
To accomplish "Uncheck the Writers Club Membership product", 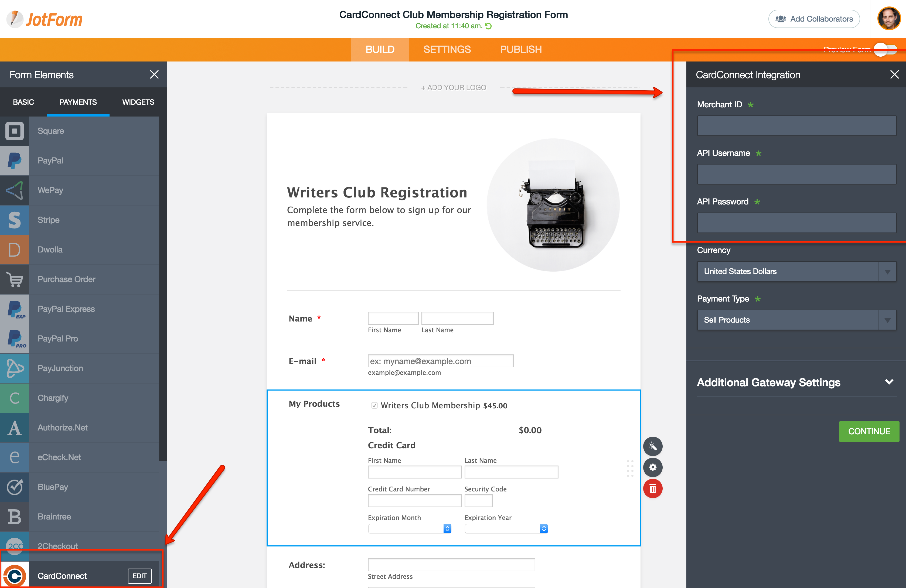I will pos(374,405).
